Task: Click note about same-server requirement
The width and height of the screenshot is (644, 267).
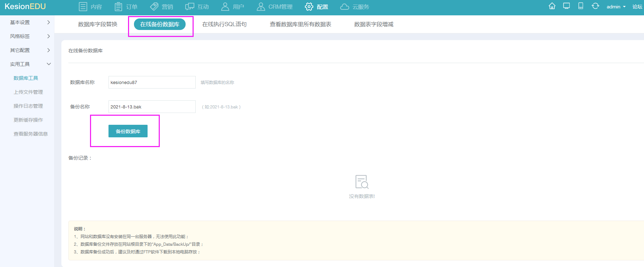Action: pos(132,237)
